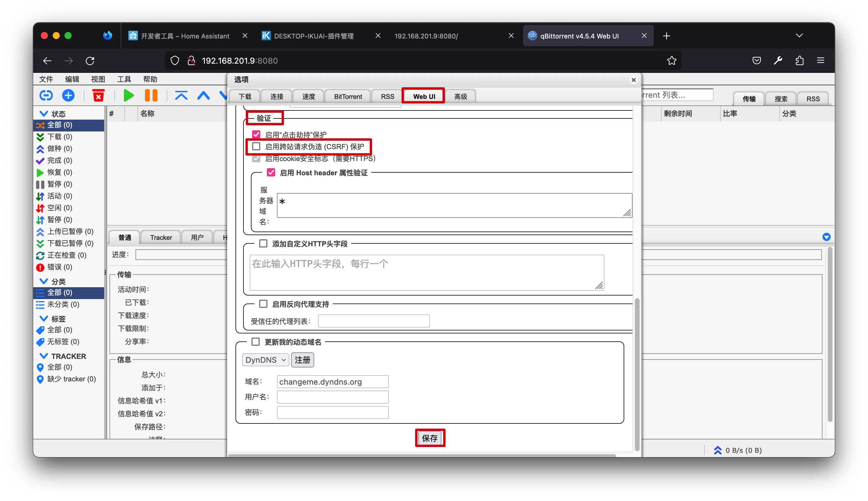Filter by 完成 (0) status

(x=69, y=161)
